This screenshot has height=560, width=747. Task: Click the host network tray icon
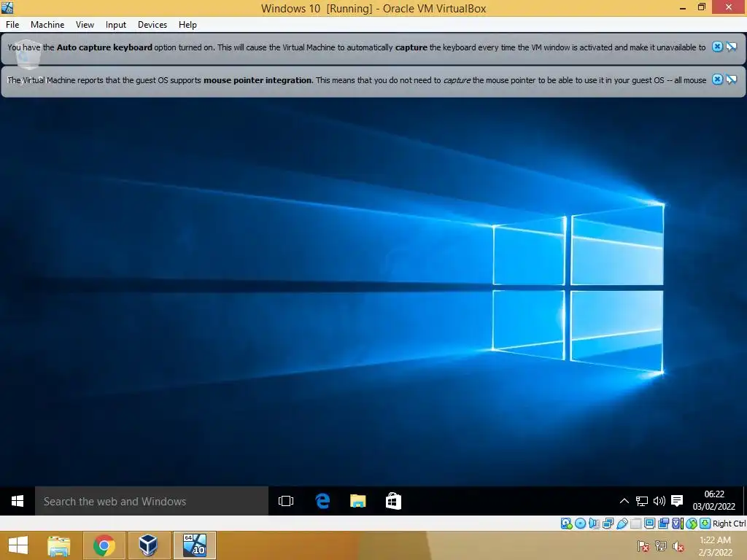pos(661,546)
